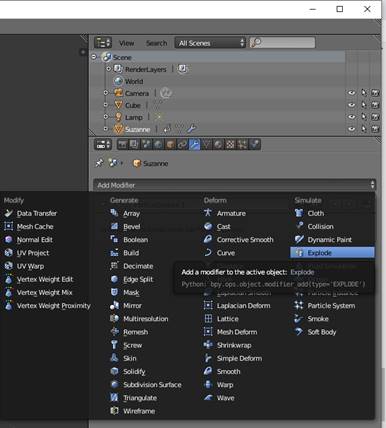This screenshot has height=428, width=386.
Task: Expand the Suzanne tree node
Action: (106, 128)
